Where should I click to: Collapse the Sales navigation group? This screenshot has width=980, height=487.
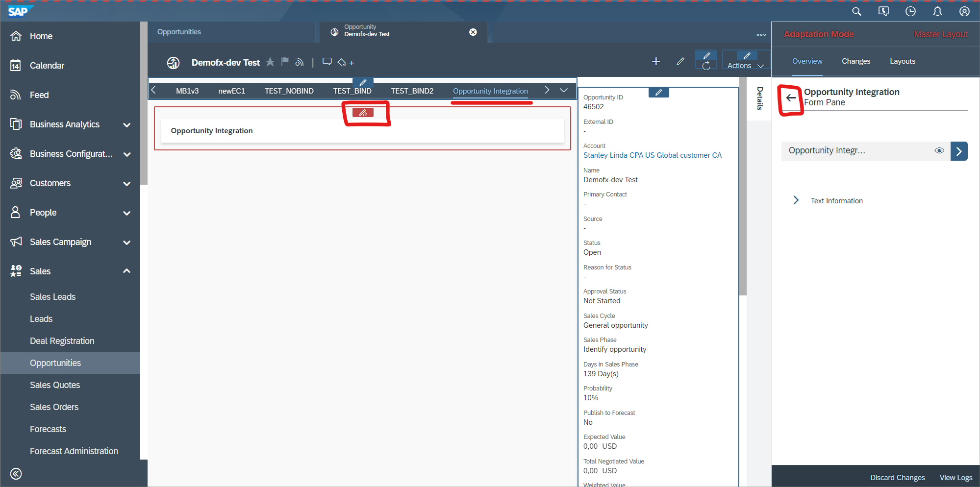pos(127,271)
